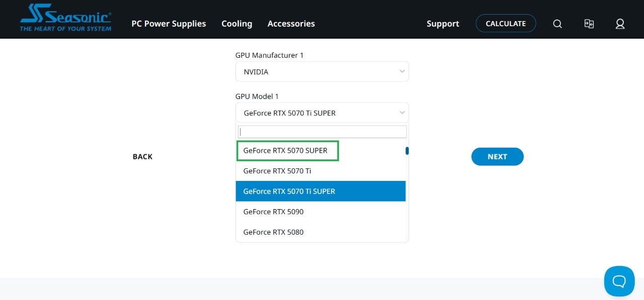Click the CALCULATE button
The width and height of the screenshot is (644, 300).
[x=506, y=23]
